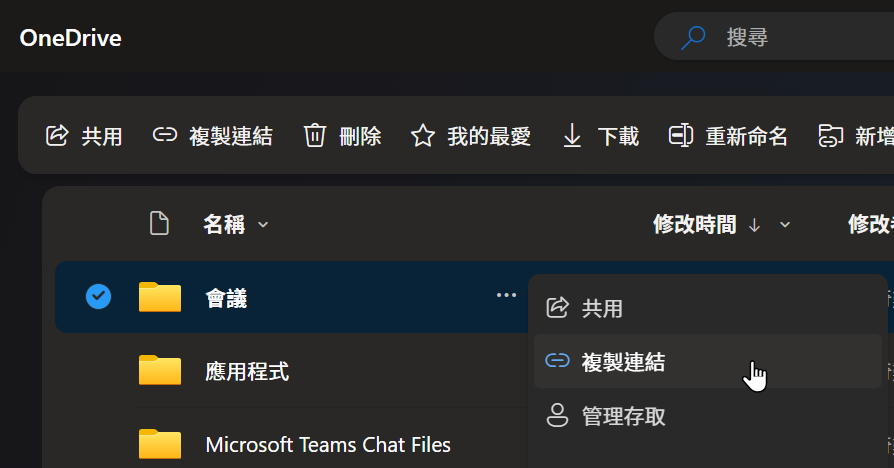
Task: Open the 修改時間 column chevron dropdown
Action: point(785,225)
